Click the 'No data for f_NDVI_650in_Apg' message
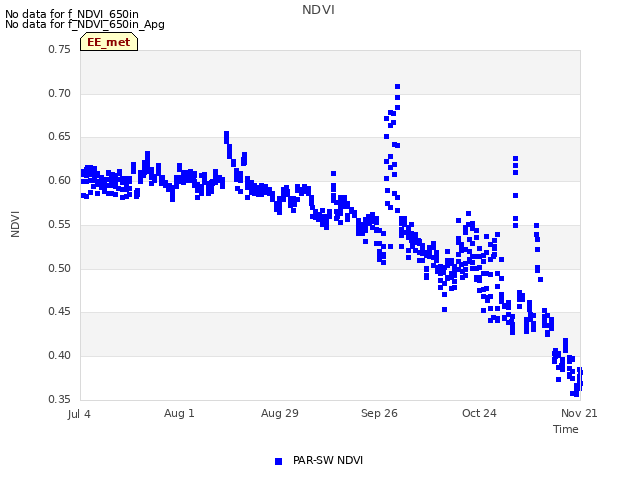Screen dimensions: 640x480 tap(85, 24)
